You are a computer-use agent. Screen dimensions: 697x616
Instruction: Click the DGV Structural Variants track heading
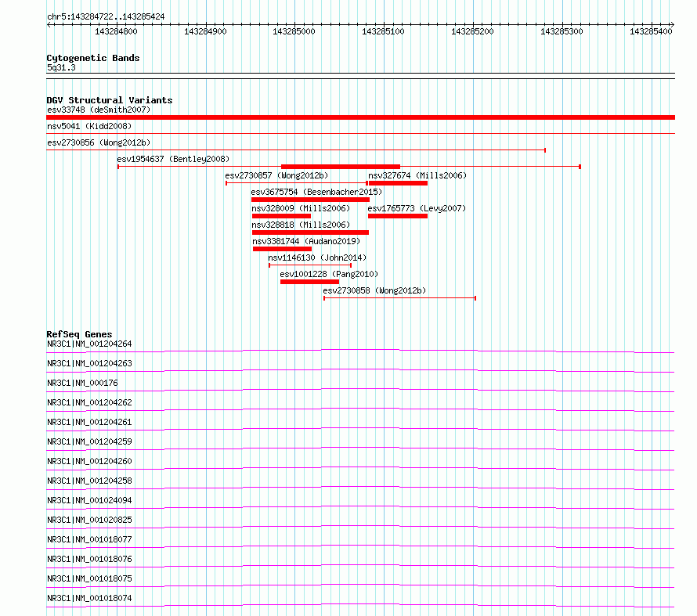click(x=110, y=100)
